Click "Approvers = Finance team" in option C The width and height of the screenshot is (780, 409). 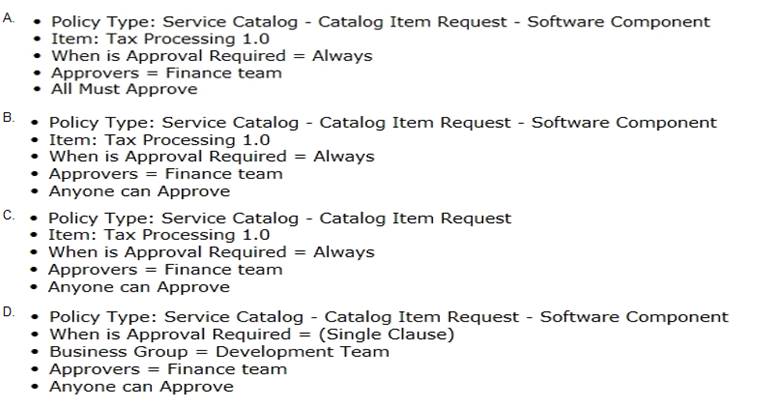pos(165,270)
